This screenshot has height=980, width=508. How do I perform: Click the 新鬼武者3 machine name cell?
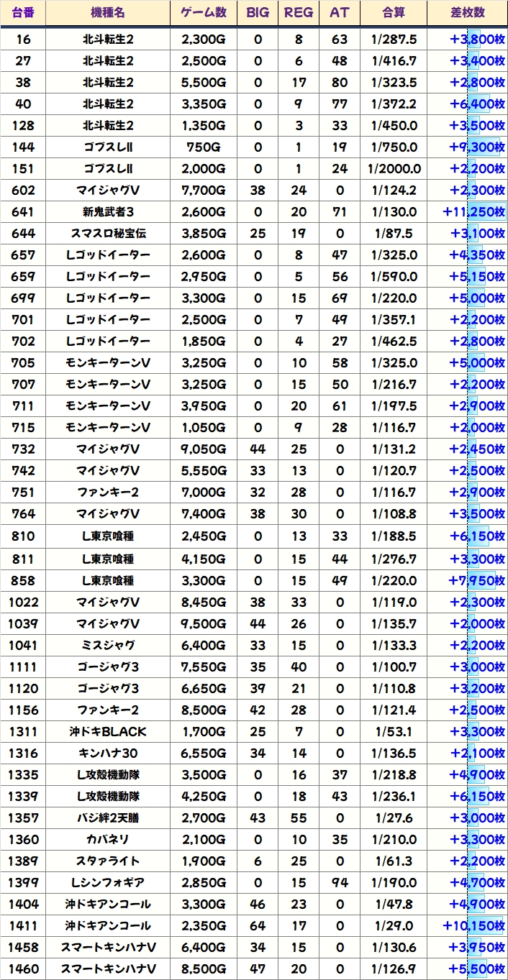click(x=108, y=212)
